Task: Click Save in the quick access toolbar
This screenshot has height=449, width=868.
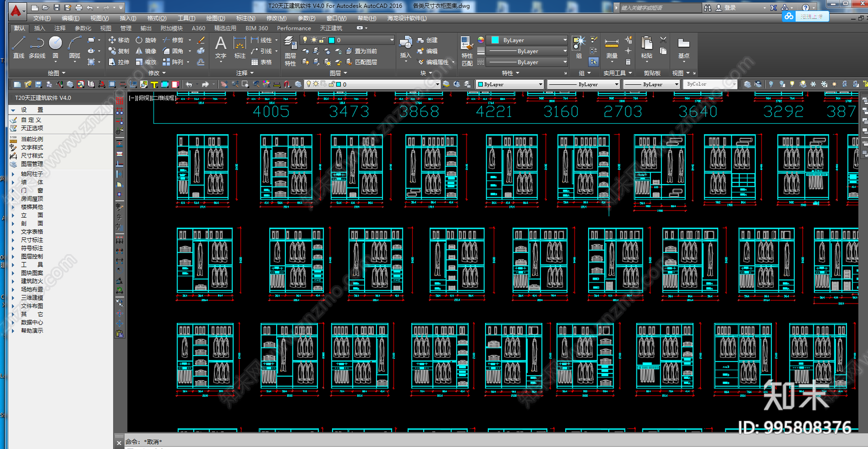Action: 56,8
